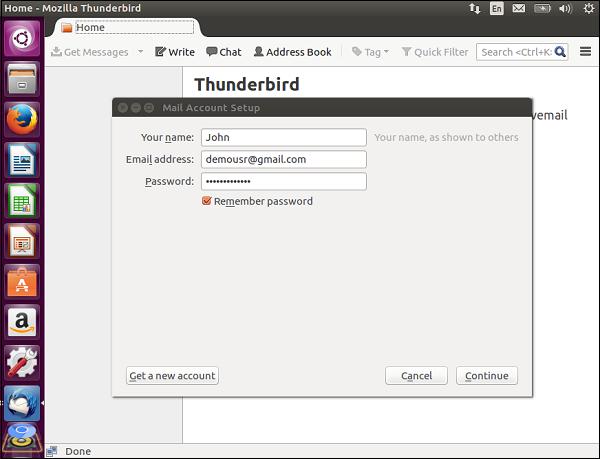Uncheck the Remember password checkbox
The width and height of the screenshot is (600, 459).
point(207,201)
